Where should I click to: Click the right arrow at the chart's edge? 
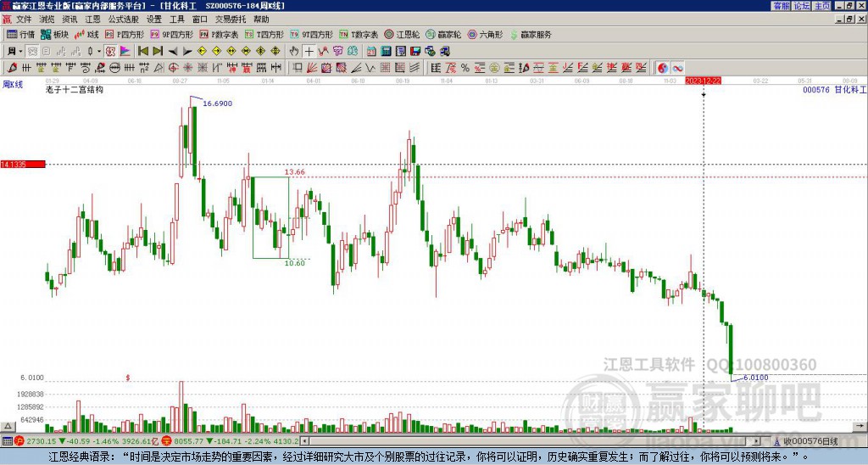coord(860,426)
